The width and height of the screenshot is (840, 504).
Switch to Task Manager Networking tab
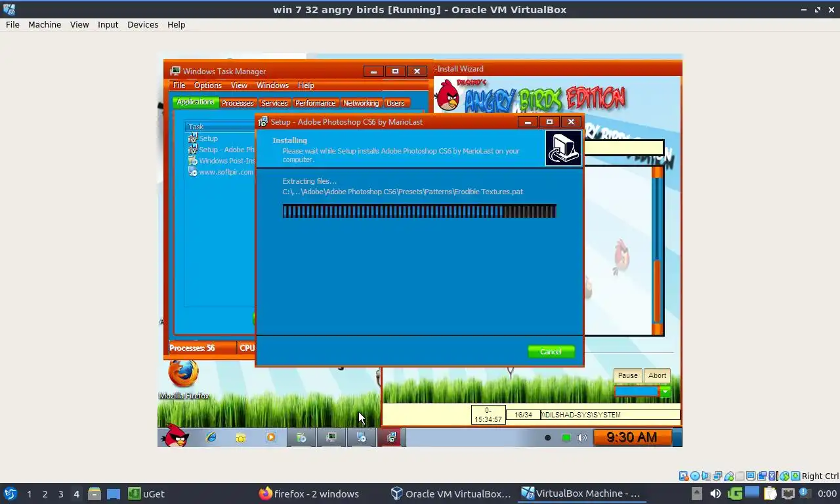[361, 103]
